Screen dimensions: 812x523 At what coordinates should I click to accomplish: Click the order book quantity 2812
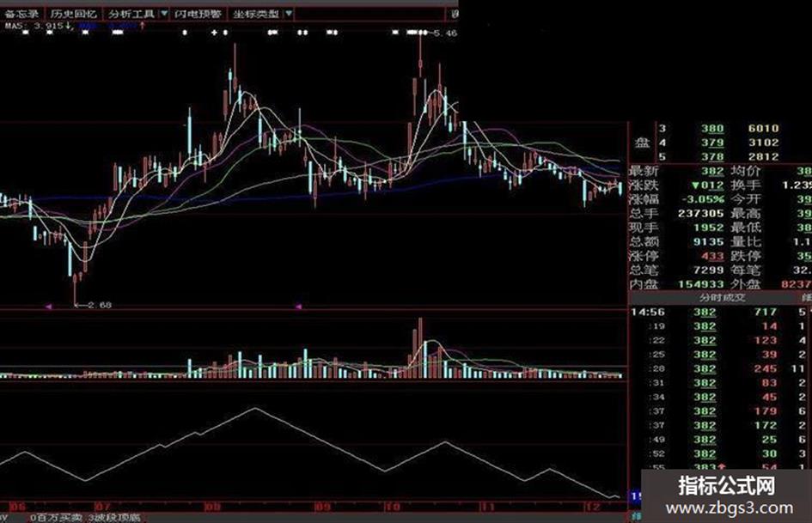(x=763, y=156)
